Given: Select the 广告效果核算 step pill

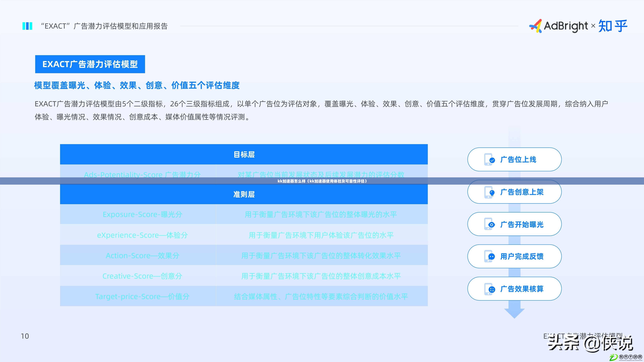Looking at the screenshot, I should [515, 289].
